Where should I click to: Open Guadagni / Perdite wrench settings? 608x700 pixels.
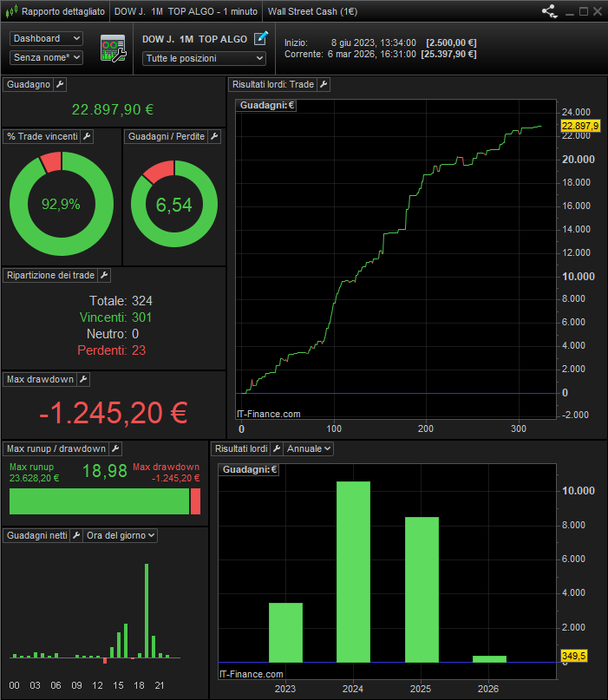pos(214,136)
